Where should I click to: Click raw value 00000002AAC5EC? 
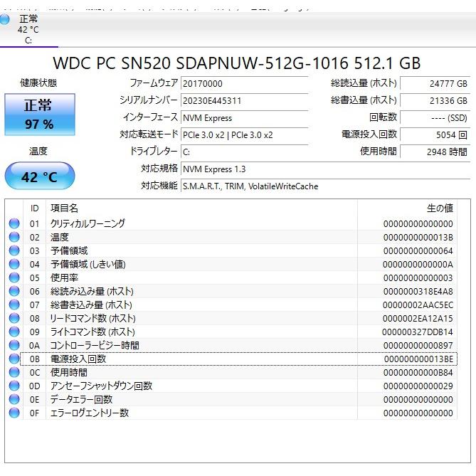(x=418, y=305)
